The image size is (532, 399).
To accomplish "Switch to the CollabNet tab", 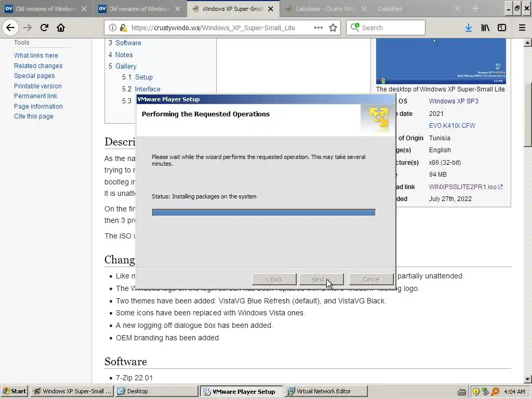I will [x=390, y=9].
